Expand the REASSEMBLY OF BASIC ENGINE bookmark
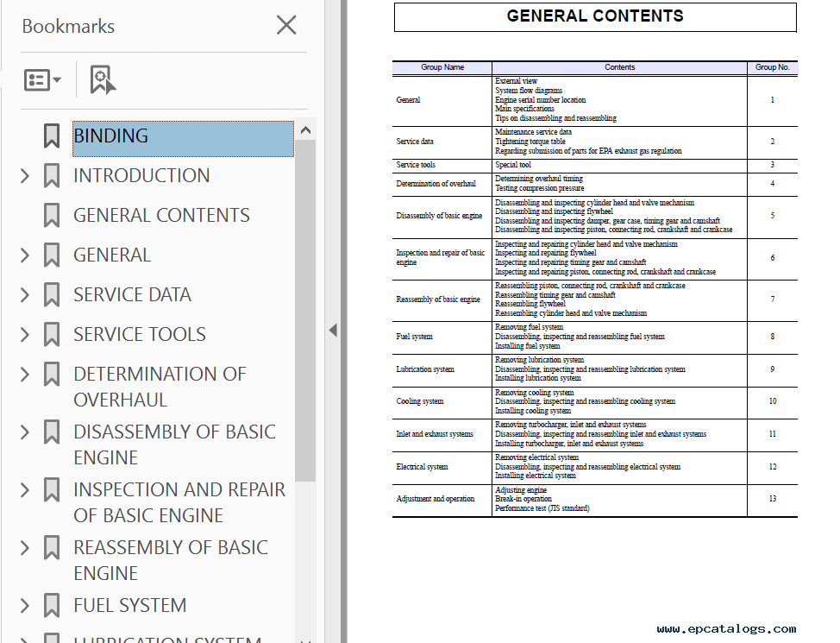This screenshot has width=840, height=643. (x=25, y=548)
